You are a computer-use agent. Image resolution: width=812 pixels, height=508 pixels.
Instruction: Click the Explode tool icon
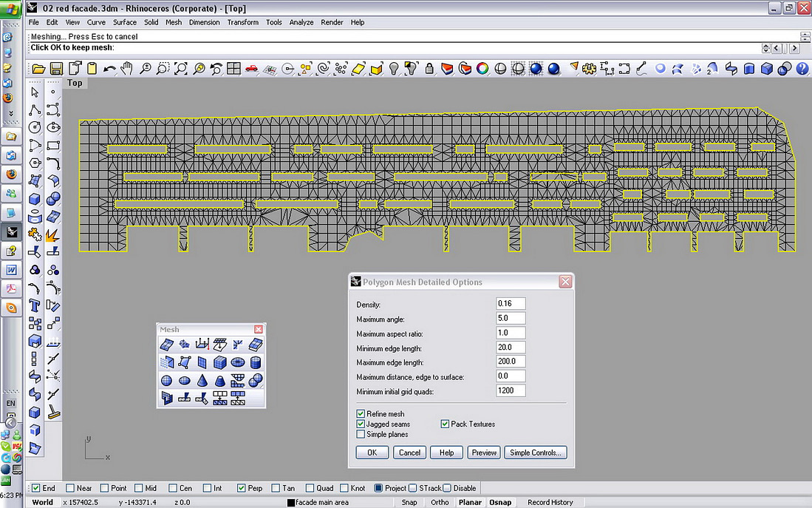click(52, 235)
